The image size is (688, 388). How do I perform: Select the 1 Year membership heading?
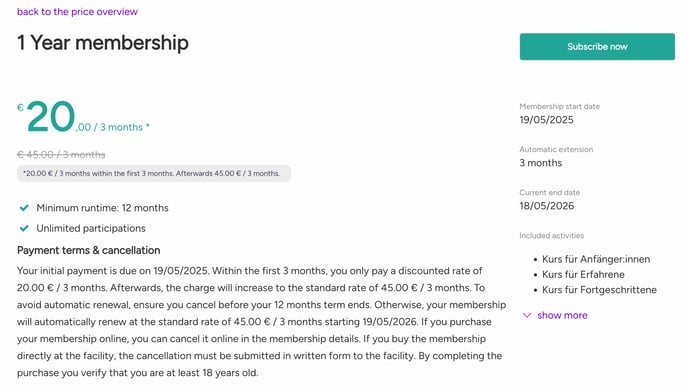pyautogui.click(x=103, y=43)
